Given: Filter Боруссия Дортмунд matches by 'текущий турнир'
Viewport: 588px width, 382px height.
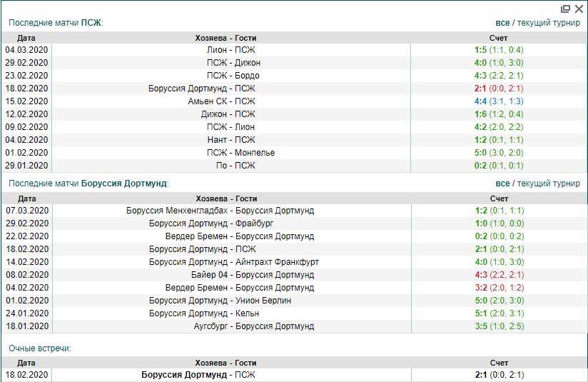Looking at the screenshot, I should click(x=548, y=184).
